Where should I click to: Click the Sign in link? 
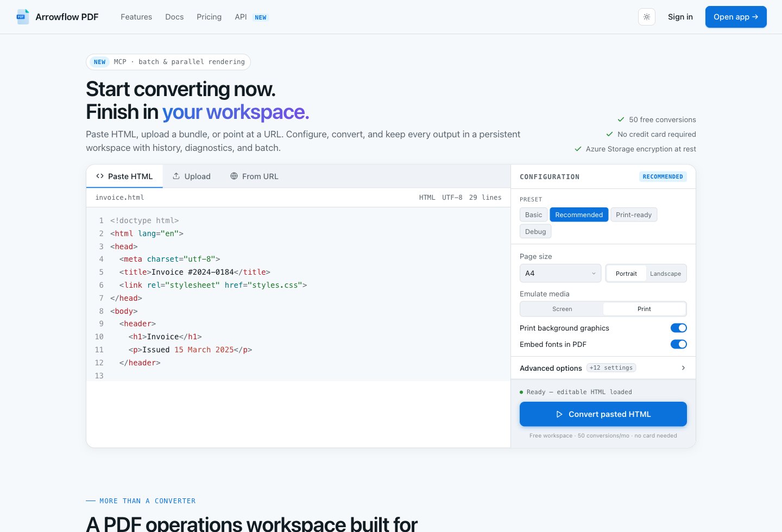pyautogui.click(x=680, y=17)
